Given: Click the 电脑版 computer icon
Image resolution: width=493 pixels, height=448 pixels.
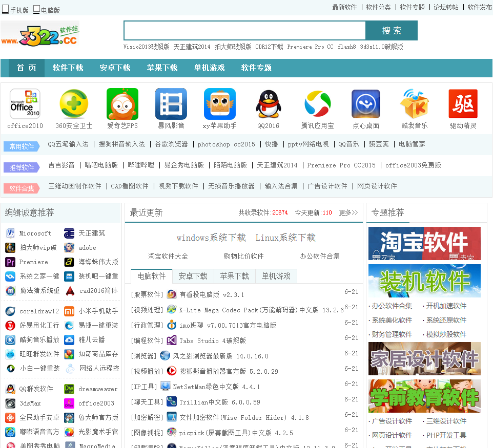Looking at the screenshot, I should click(36, 9).
